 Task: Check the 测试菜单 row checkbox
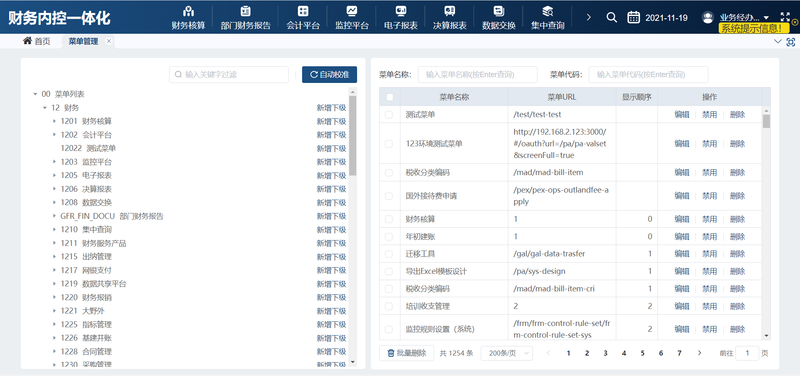click(x=389, y=115)
